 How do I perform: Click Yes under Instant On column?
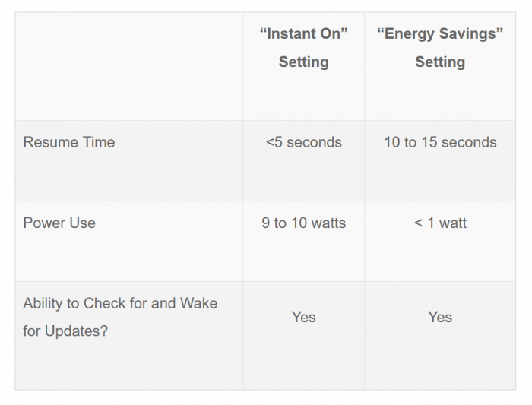(304, 317)
